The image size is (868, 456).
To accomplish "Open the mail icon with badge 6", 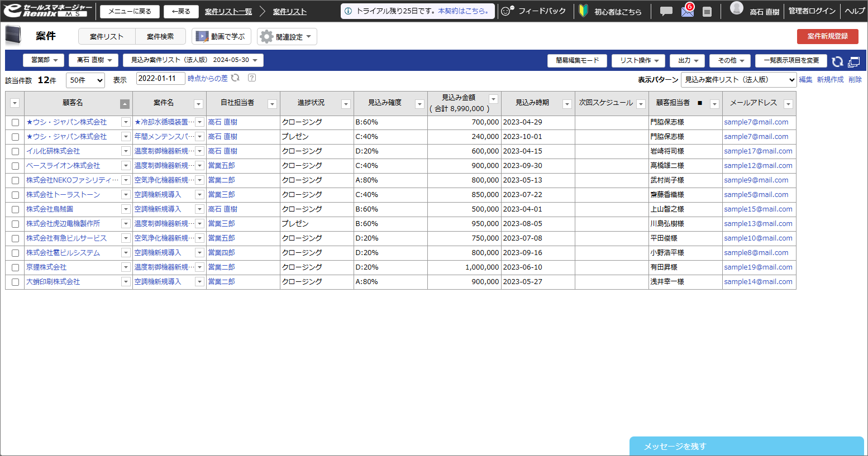I will 688,11.
